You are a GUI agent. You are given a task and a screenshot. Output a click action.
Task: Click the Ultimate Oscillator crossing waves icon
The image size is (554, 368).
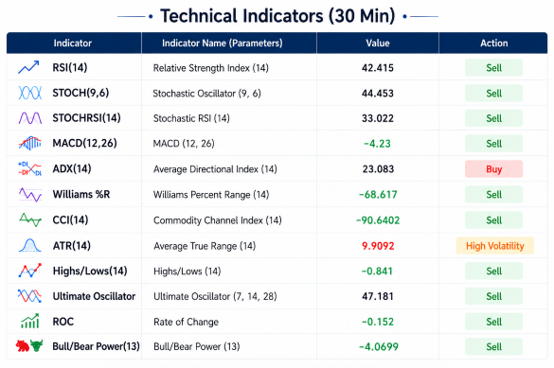point(30,296)
